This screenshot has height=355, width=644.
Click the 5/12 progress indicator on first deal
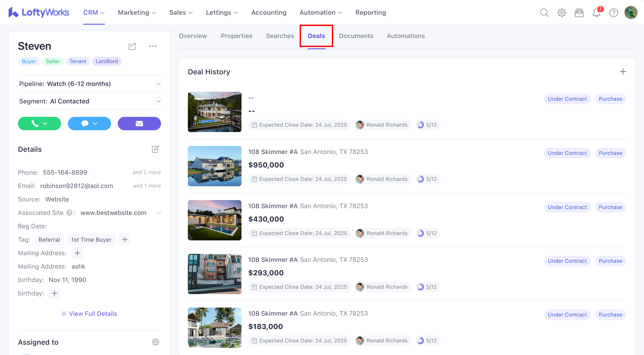pyautogui.click(x=428, y=125)
